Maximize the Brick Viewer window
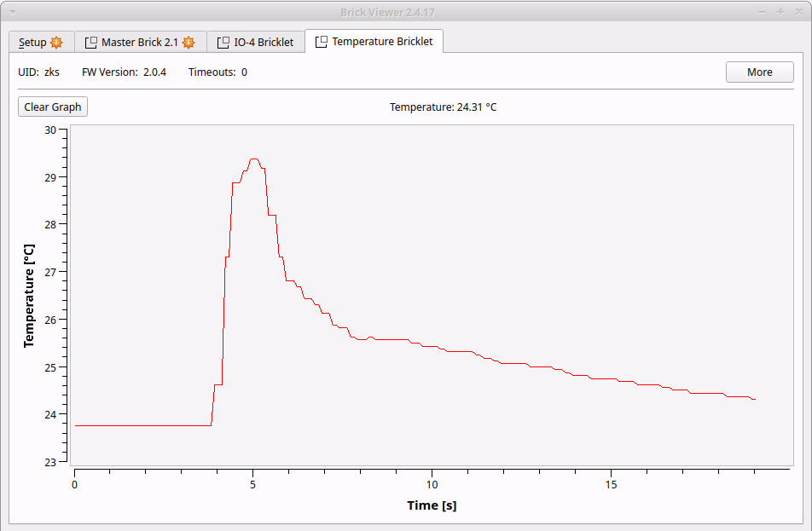 [780, 11]
